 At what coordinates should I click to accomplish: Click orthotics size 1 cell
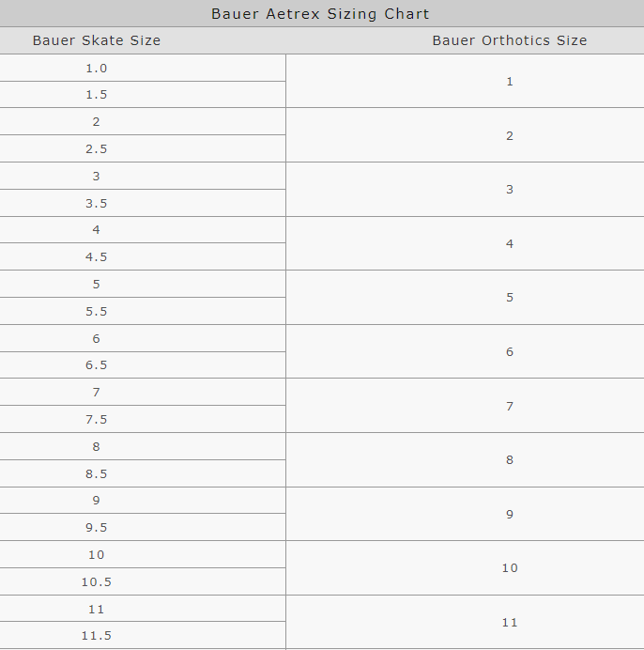click(x=510, y=82)
